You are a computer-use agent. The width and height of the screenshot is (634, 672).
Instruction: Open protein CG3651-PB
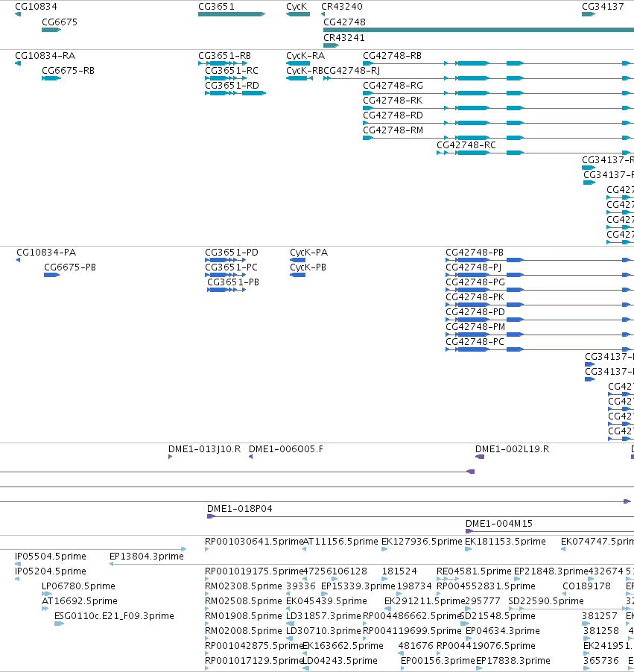tap(233, 282)
